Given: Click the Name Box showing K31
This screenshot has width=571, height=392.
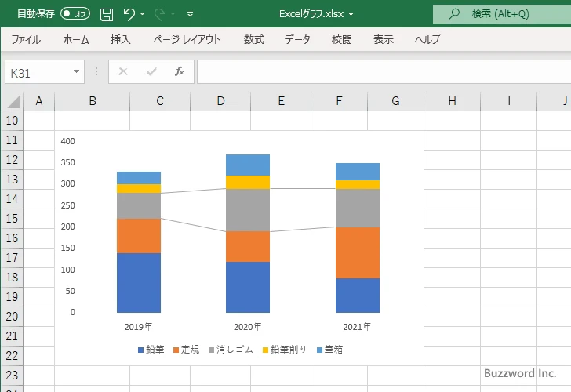Looking at the screenshot, I should tap(38, 72).
